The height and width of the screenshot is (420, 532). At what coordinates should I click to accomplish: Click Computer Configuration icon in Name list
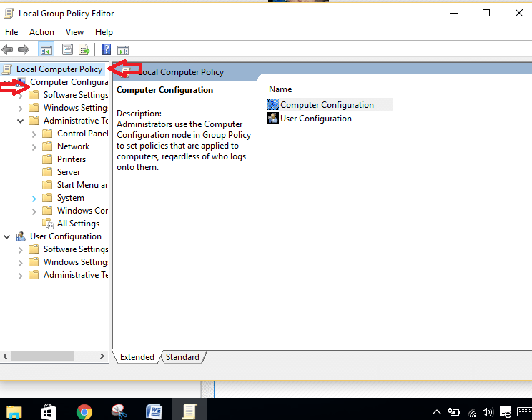(x=272, y=104)
